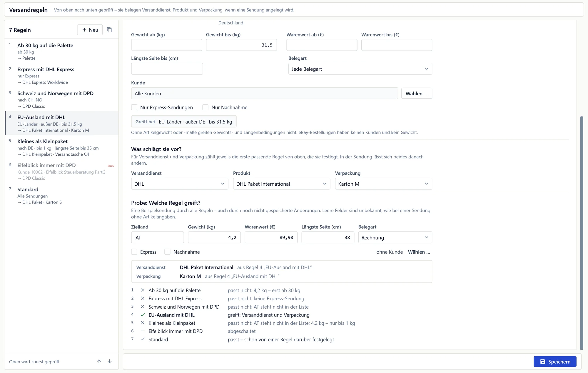Click the test Längste Seite field with 38
Screen dimensions: 588x373
click(328, 237)
